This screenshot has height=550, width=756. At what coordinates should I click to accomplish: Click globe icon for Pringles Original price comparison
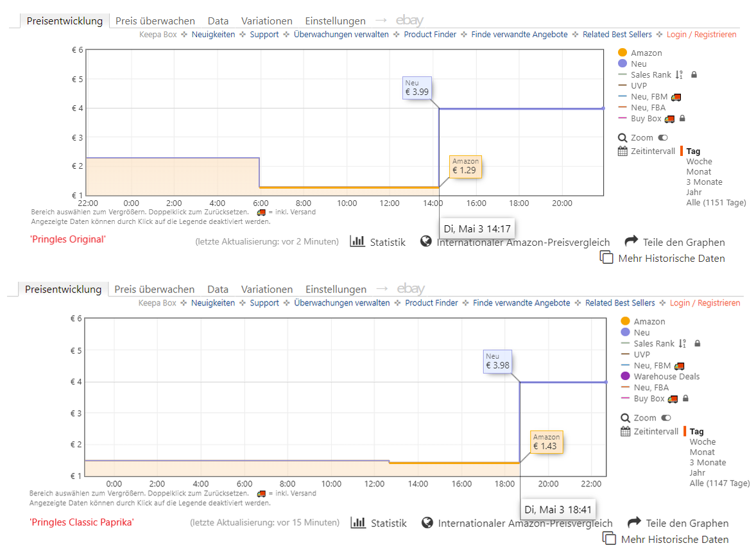(x=425, y=241)
